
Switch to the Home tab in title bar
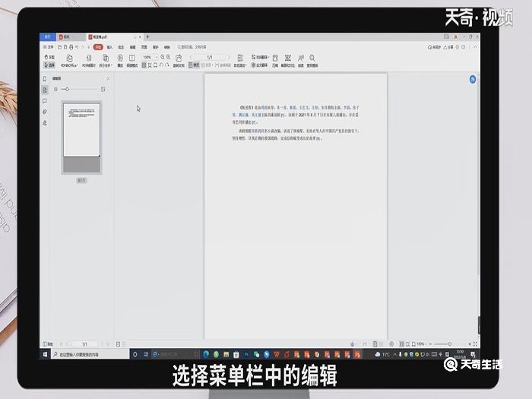pyautogui.click(x=48, y=36)
